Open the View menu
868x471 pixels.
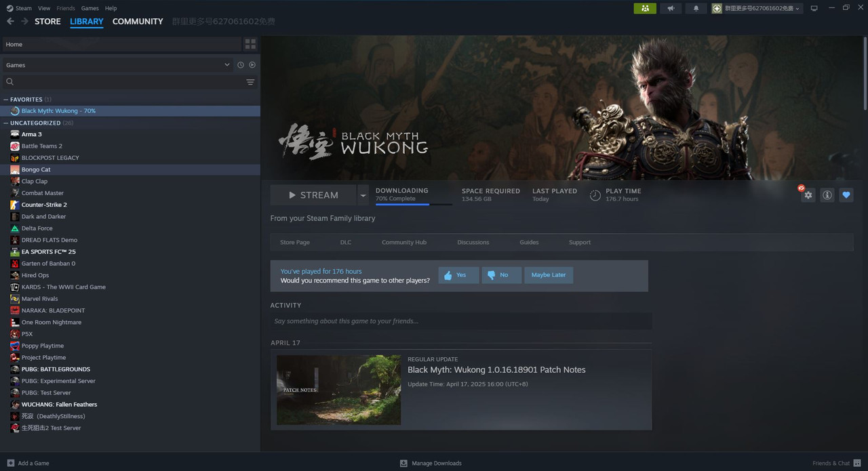tap(44, 8)
